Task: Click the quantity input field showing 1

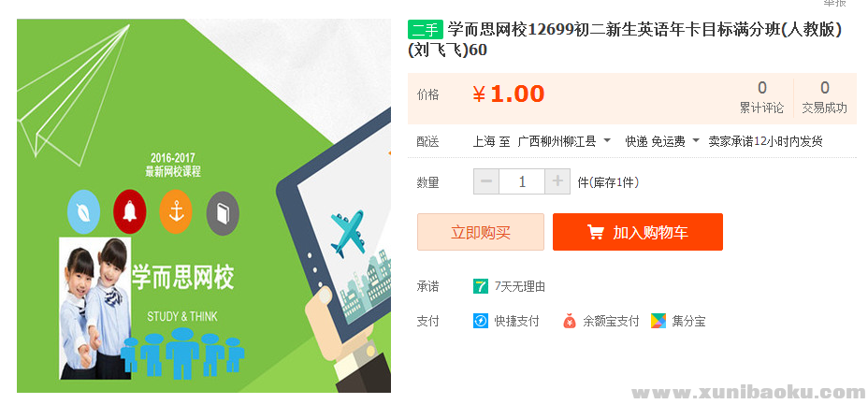Action: tap(522, 181)
